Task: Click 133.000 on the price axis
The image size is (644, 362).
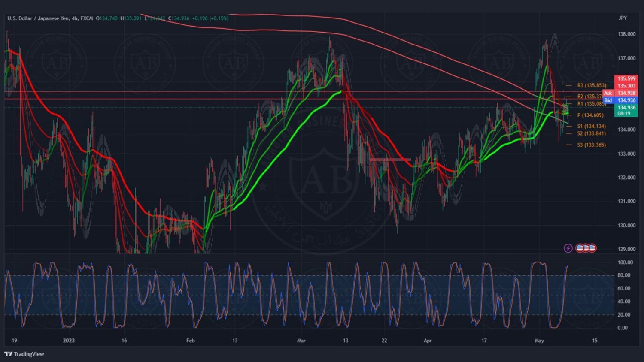Action: [x=626, y=154]
